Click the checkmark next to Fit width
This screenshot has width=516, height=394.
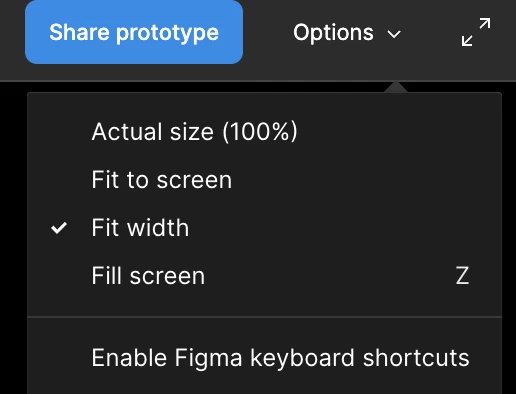coord(59,228)
